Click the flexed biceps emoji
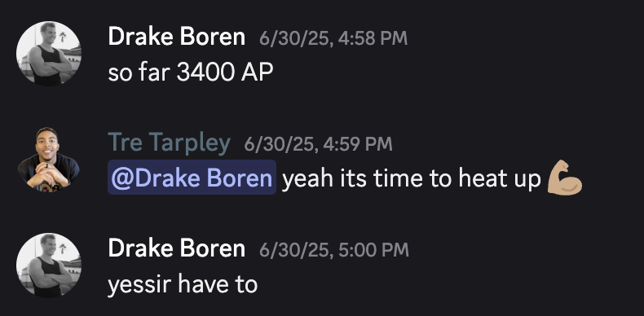This screenshot has width=644, height=316. pos(565,178)
